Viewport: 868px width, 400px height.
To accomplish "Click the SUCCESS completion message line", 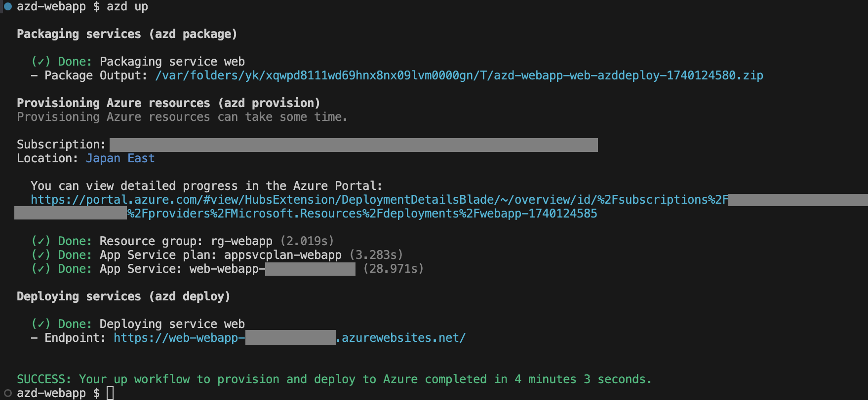I will click(334, 379).
